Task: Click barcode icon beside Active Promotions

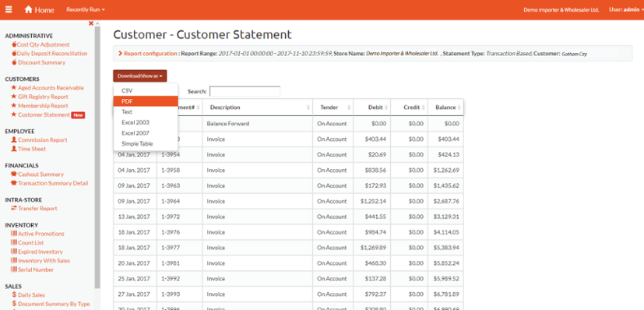Action: tap(14, 234)
